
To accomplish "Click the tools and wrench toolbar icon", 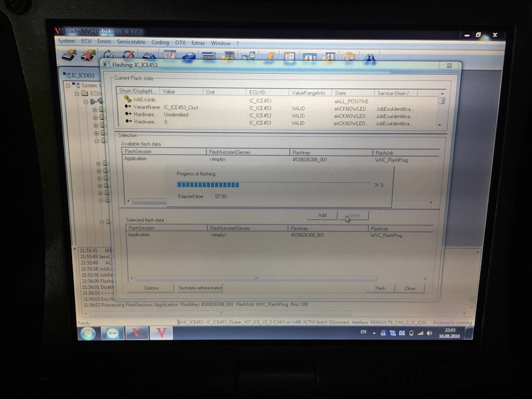I will pyautogui.click(x=349, y=57).
